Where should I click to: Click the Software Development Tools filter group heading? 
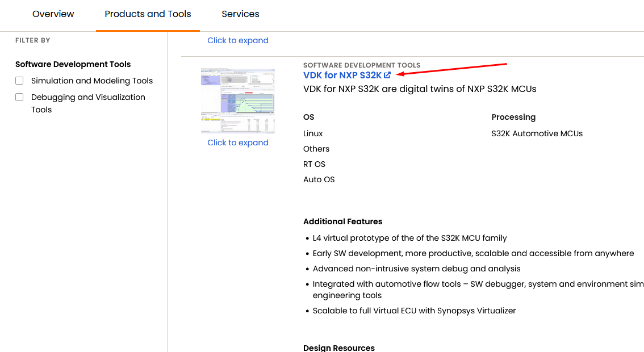[73, 64]
